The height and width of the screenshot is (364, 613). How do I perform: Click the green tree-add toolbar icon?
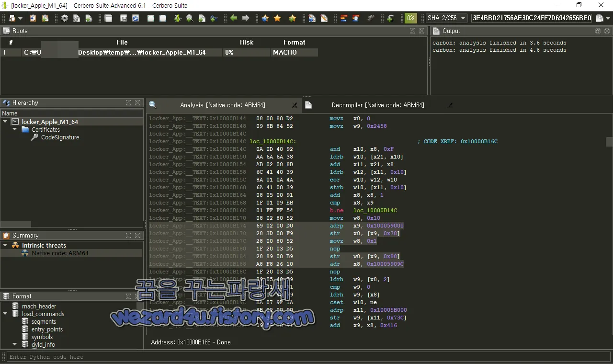pos(178,18)
